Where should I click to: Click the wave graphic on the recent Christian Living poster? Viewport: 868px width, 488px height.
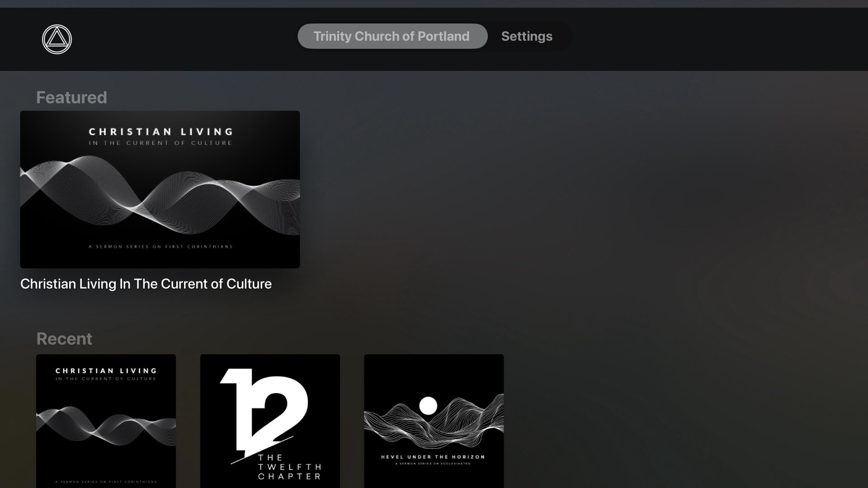click(106, 424)
